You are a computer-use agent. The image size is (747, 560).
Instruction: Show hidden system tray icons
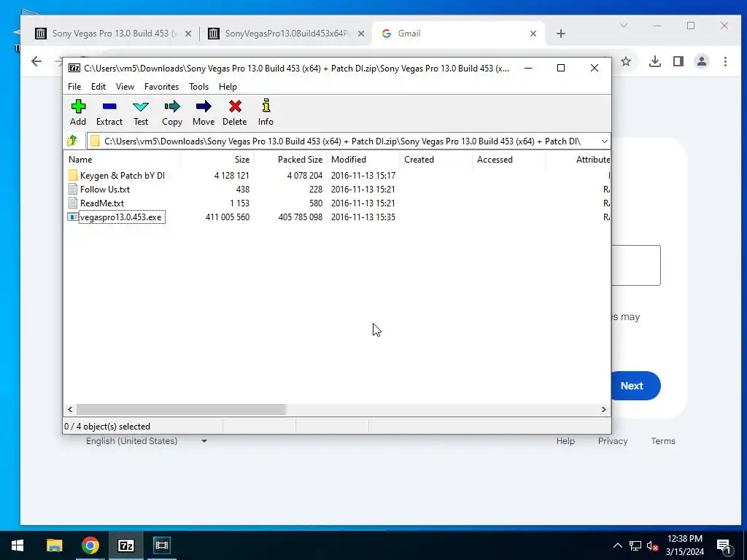click(x=617, y=545)
